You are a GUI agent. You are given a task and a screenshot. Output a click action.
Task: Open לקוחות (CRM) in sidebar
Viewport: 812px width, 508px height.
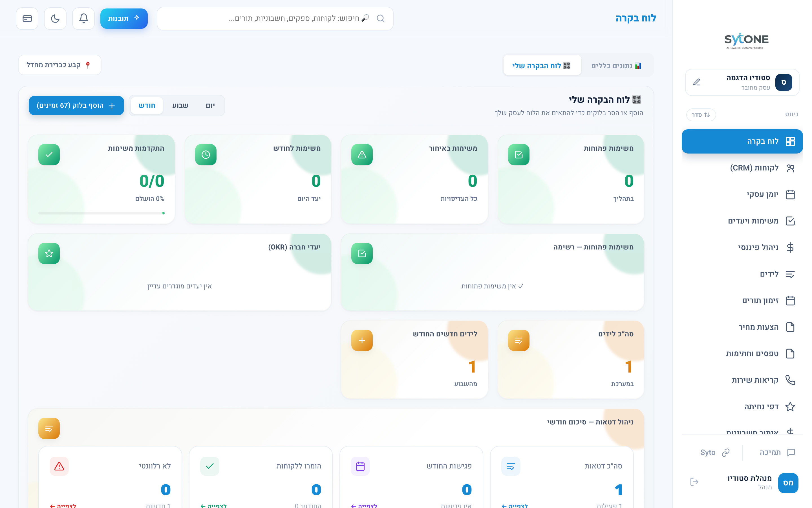(x=742, y=168)
